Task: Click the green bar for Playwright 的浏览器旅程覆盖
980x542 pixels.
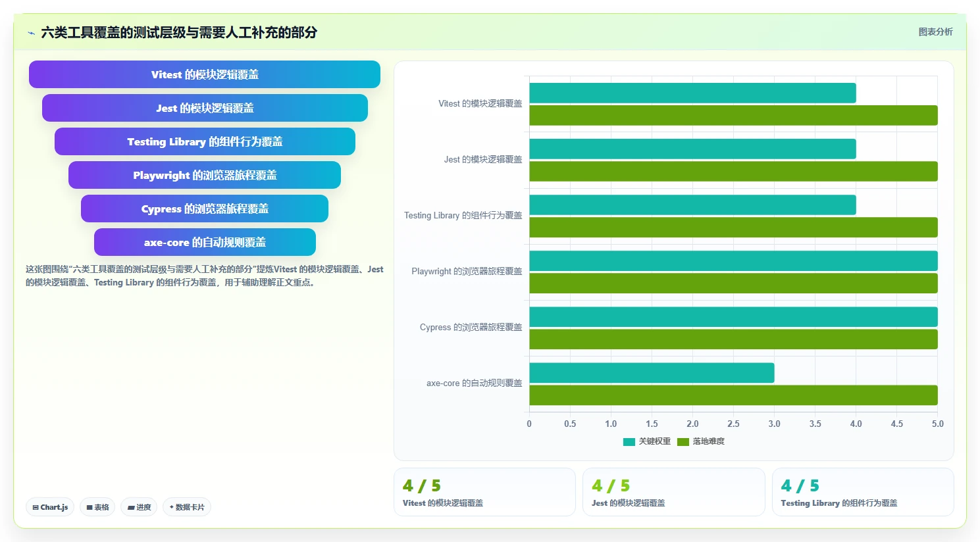Action: pos(733,283)
